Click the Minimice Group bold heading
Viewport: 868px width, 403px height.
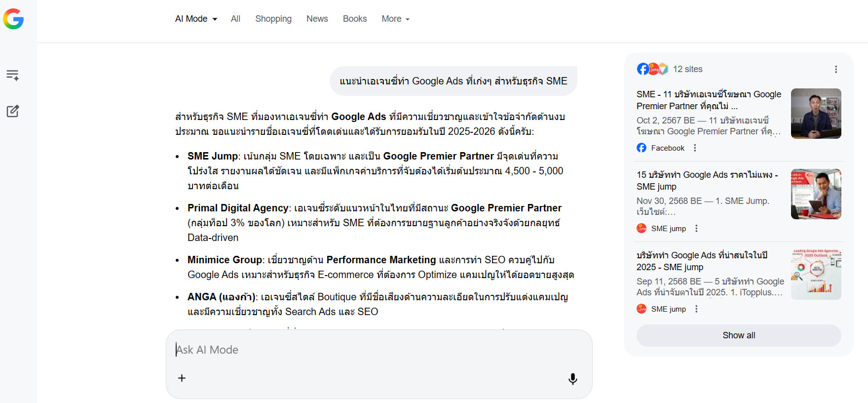click(225, 260)
